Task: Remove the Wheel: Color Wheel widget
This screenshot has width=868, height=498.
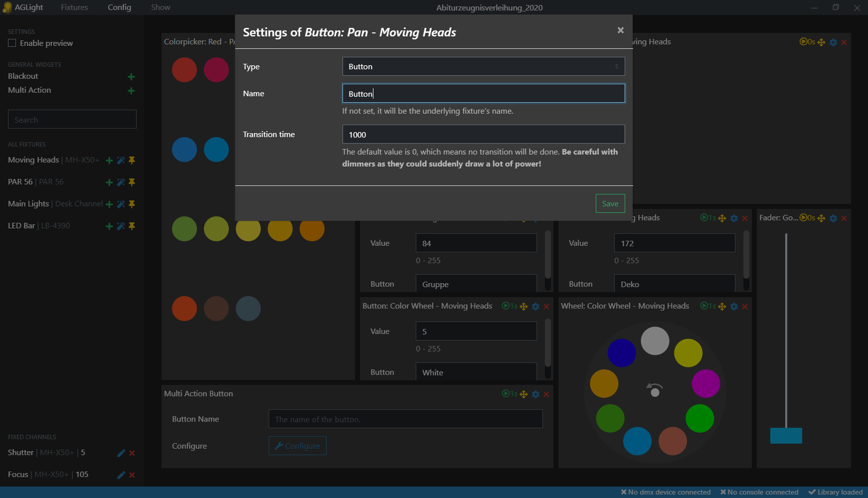Action: [x=745, y=307]
